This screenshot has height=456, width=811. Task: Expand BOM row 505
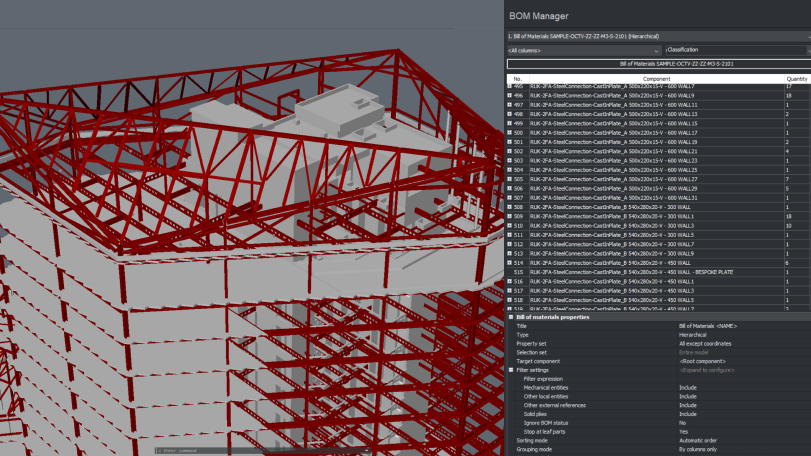(509, 179)
